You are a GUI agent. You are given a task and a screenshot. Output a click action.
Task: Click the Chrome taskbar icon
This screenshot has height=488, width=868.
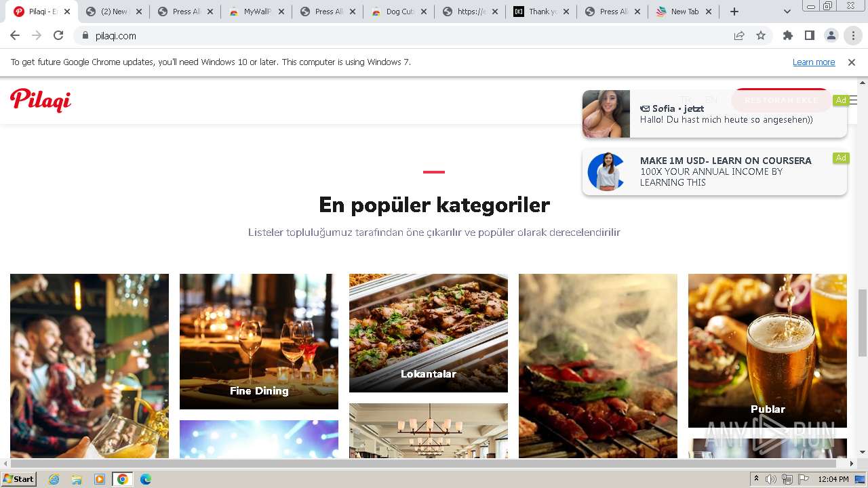pos(123,479)
